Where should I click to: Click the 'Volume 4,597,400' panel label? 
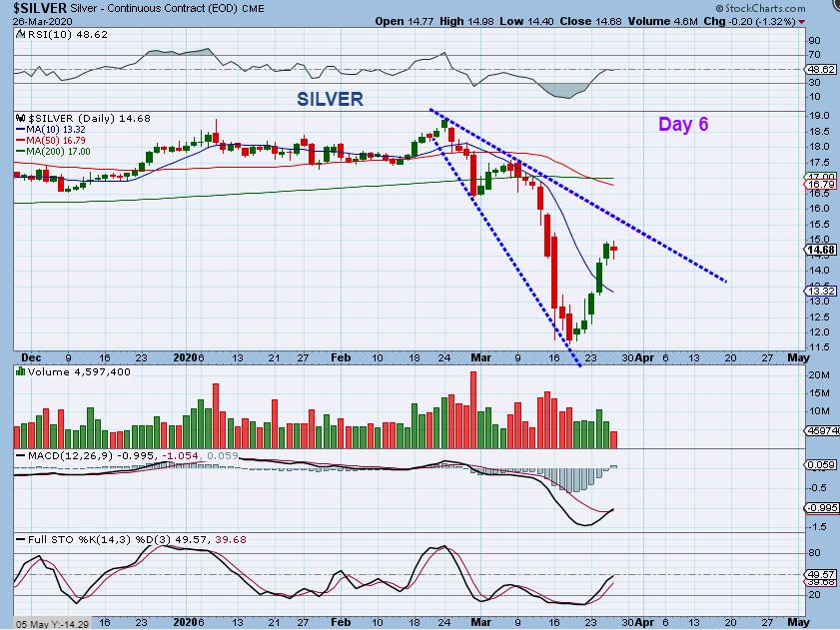[79, 371]
